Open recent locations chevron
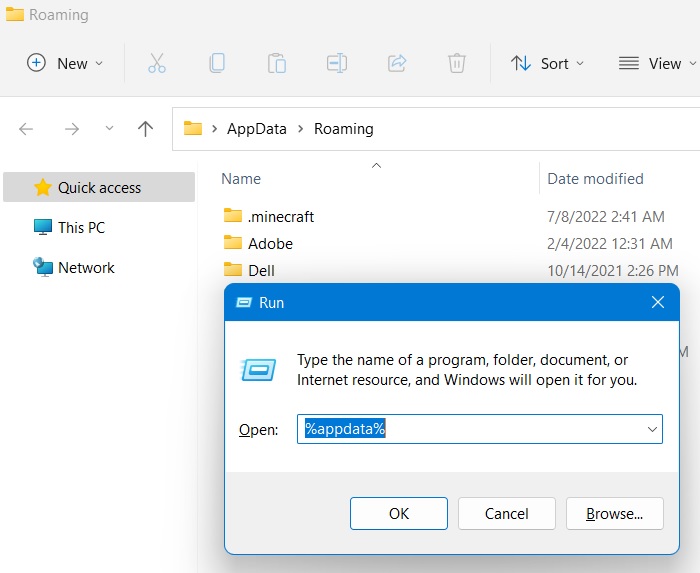This screenshot has width=700, height=573. (x=109, y=129)
